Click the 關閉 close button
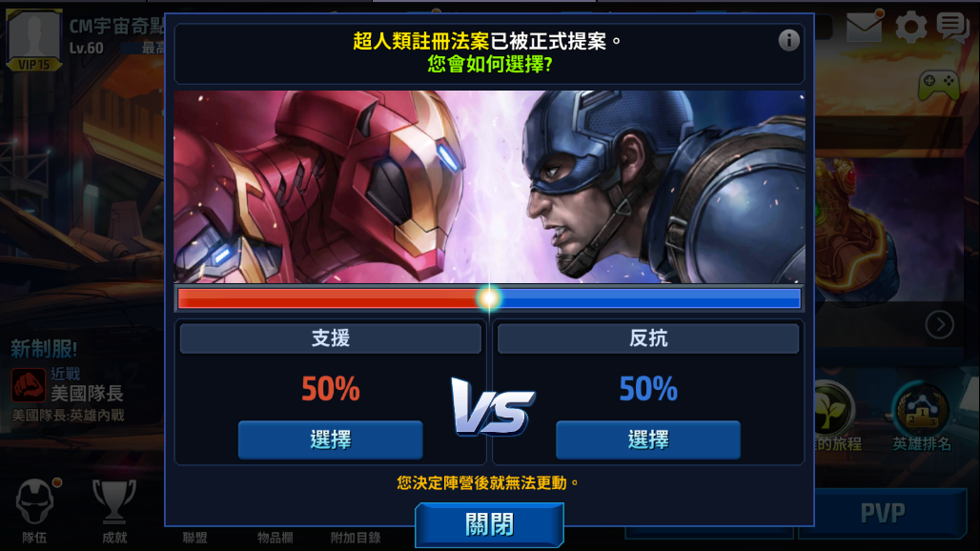 click(489, 524)
